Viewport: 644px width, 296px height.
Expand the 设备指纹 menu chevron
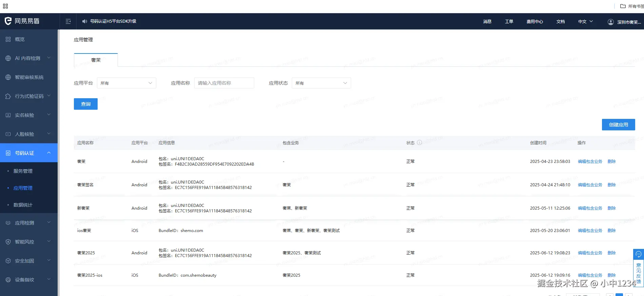49,279
